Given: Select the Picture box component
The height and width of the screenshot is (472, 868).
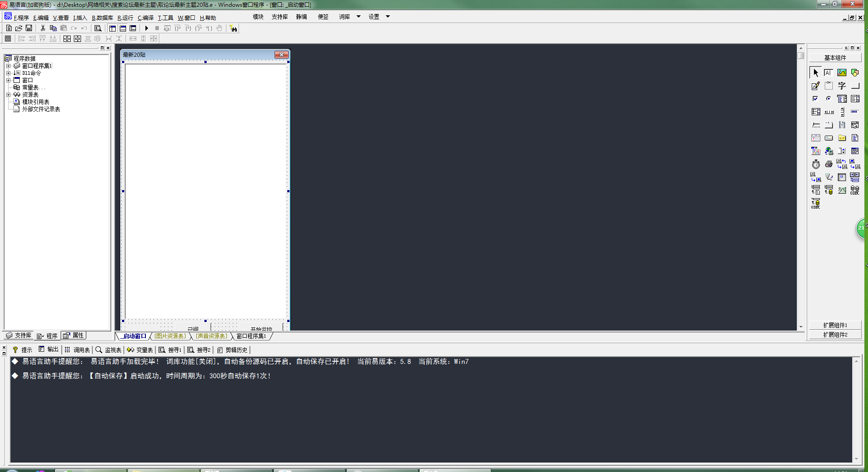Looking at the screenshot, I should [x=841, y=73].
